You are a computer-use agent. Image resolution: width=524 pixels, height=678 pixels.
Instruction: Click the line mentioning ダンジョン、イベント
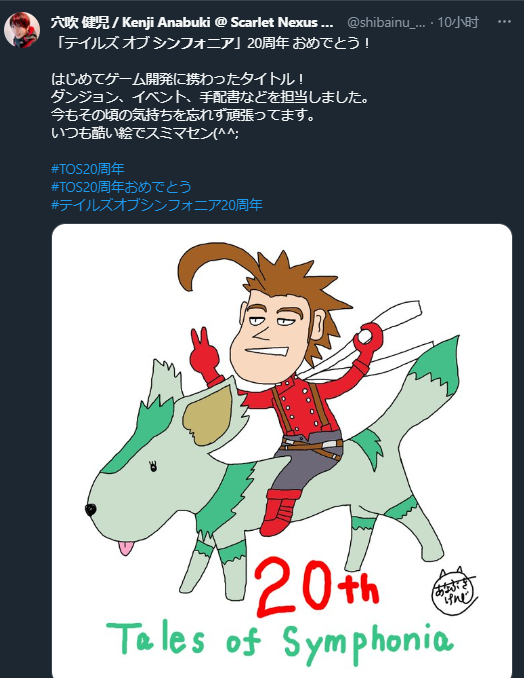211,97
